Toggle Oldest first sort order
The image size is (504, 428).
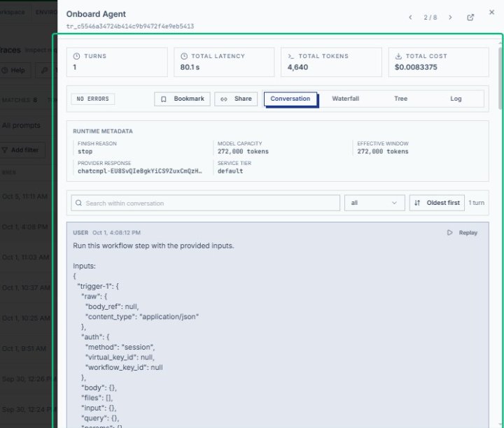point(437,203)
